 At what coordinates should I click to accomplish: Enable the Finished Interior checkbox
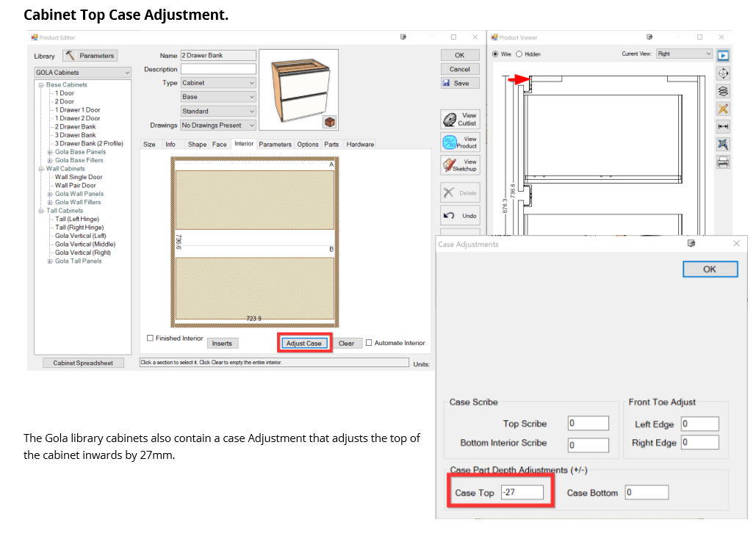coord(151,339)
